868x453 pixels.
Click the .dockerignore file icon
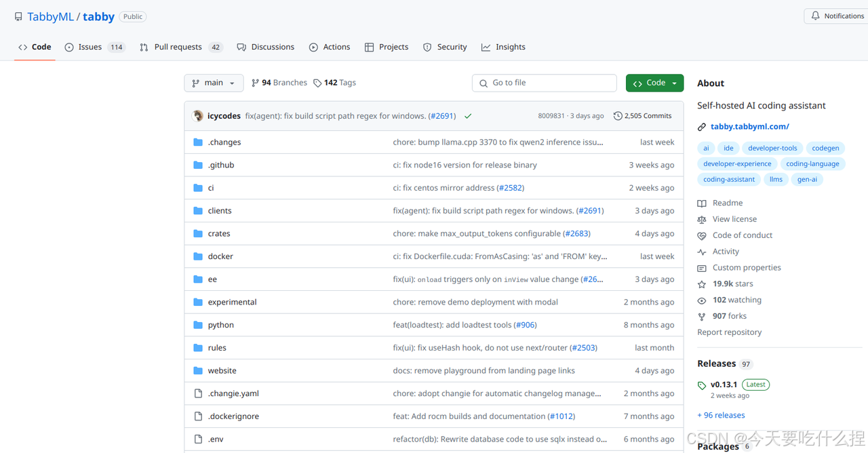click(x=198, y=416)
